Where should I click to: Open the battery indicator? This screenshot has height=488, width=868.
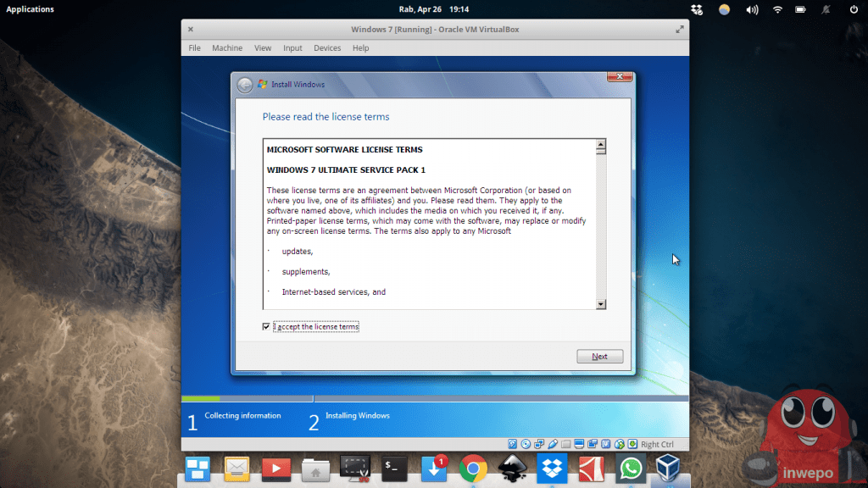800,9
